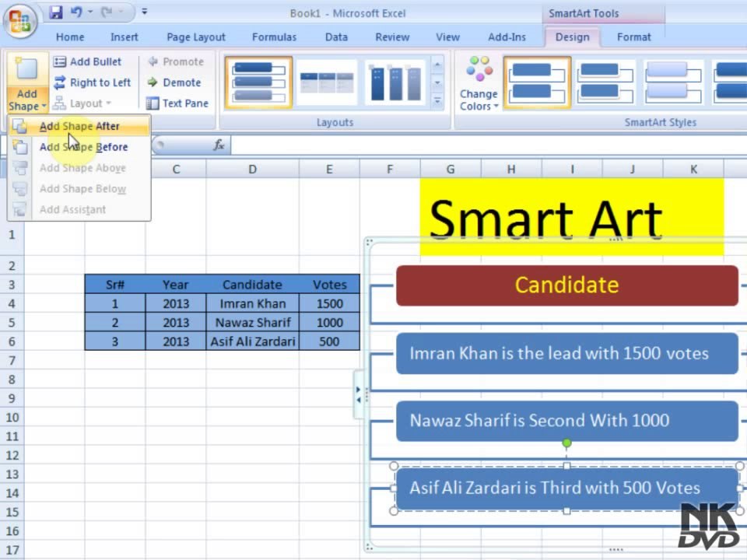The height and width of the screenshot is (560, 747).
Task: Click the Candidate table header cell
Action: (252, 285)
